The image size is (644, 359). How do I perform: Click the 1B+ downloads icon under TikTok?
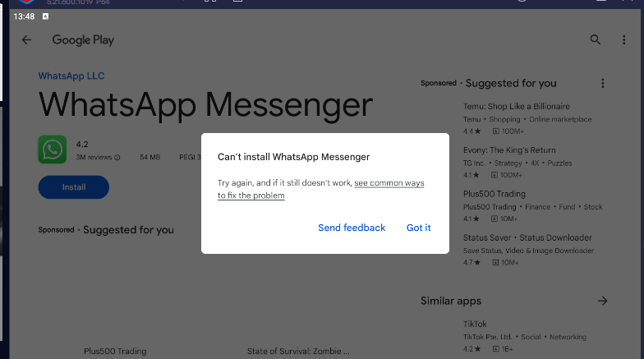click(x=496, y=349)
